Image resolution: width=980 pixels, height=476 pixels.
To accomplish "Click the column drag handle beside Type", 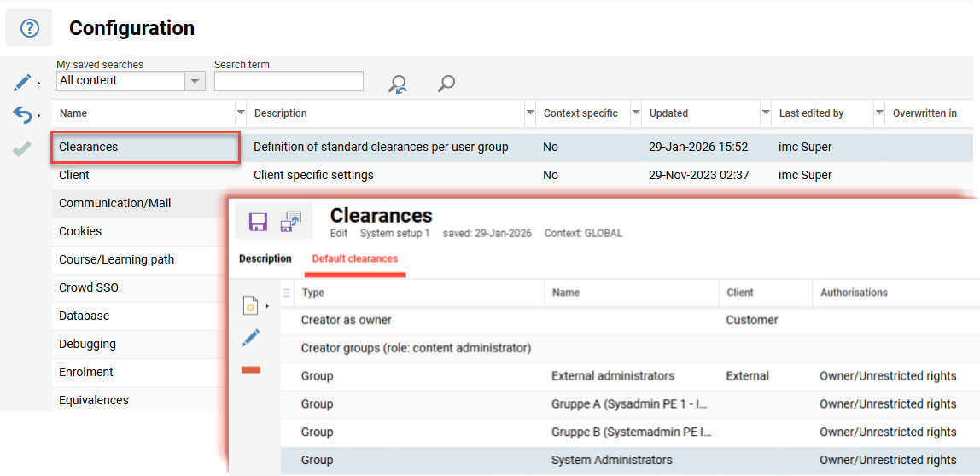I will (x=288, y=293).
